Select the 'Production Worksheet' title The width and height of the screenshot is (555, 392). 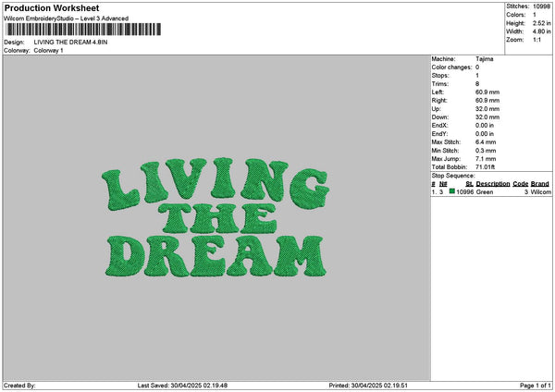pyautogui.click(x=52, y=7)
